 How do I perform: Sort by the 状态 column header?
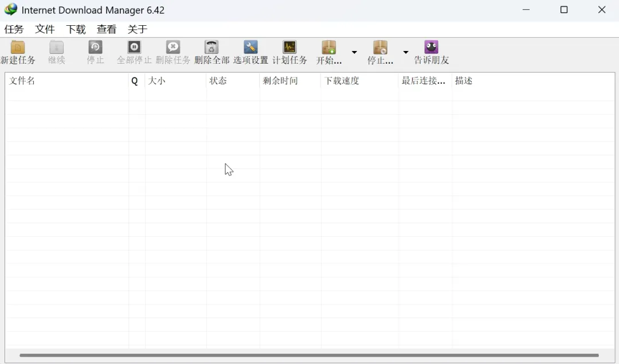click(233, 81)
